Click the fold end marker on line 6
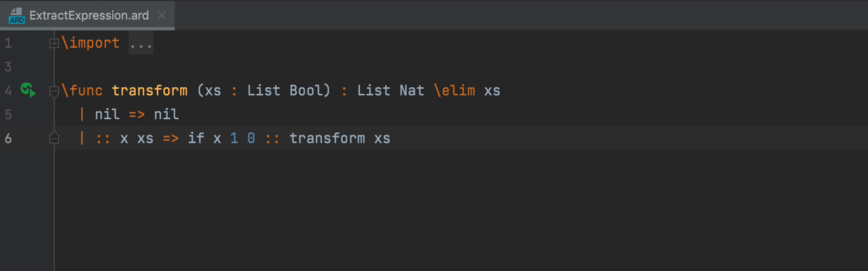 (54, 138)
